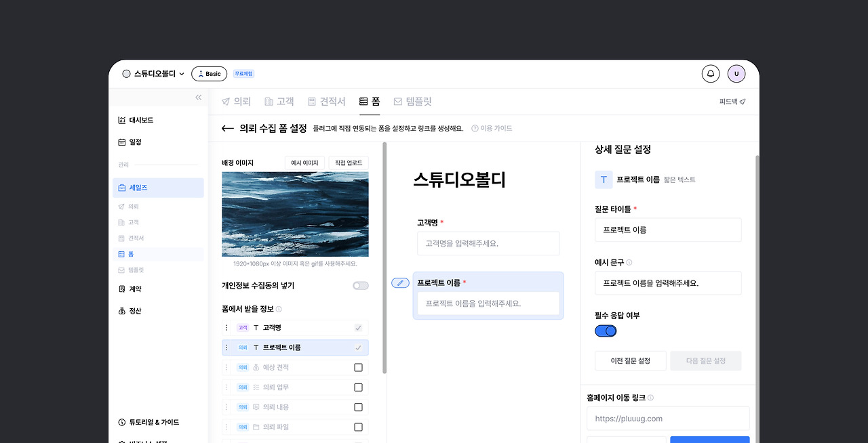This screenshot has height=443, width=868.
Task: Click the left settings panel scrollbar
Action: pos(384,257)
